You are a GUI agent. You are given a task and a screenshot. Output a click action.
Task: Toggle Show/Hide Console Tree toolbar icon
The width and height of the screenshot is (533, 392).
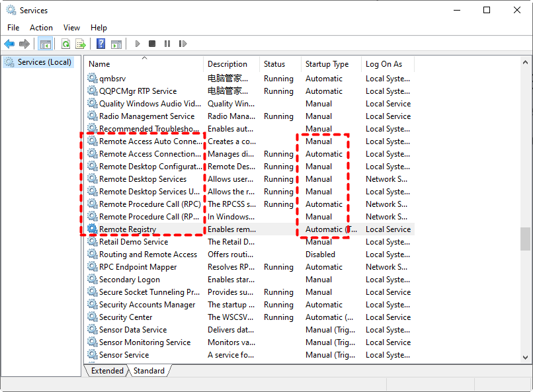(46, 44)
